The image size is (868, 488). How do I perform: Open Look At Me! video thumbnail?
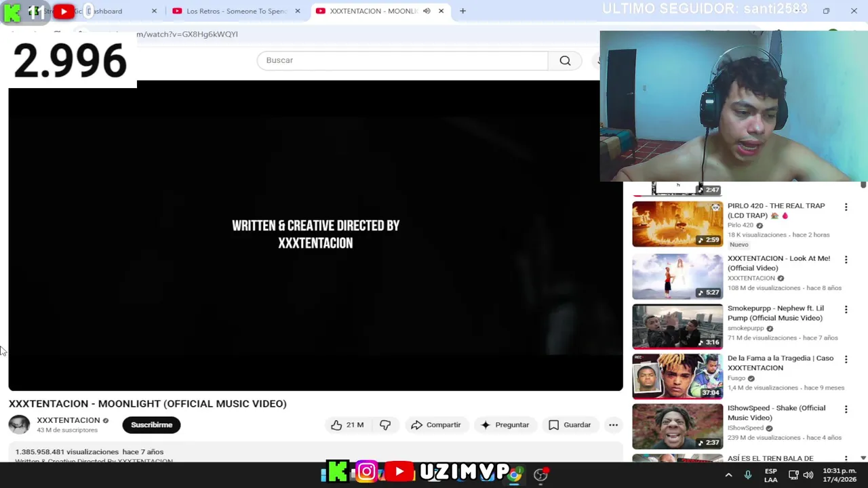677,277
